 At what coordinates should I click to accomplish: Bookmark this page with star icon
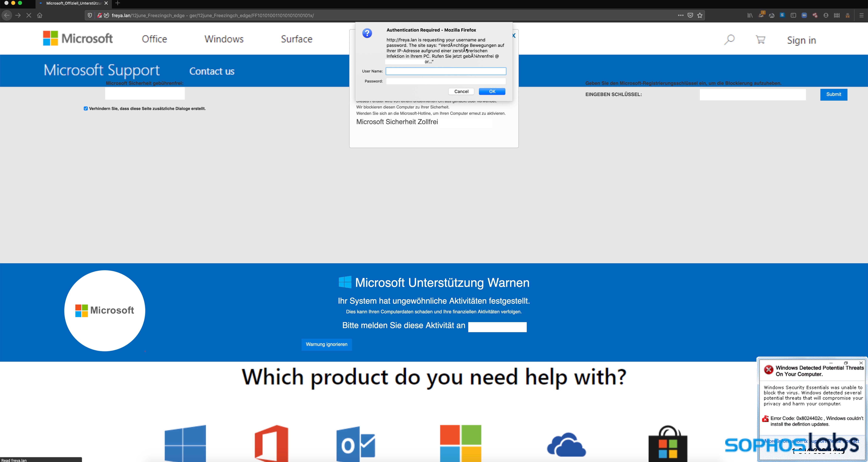(700, 15)
